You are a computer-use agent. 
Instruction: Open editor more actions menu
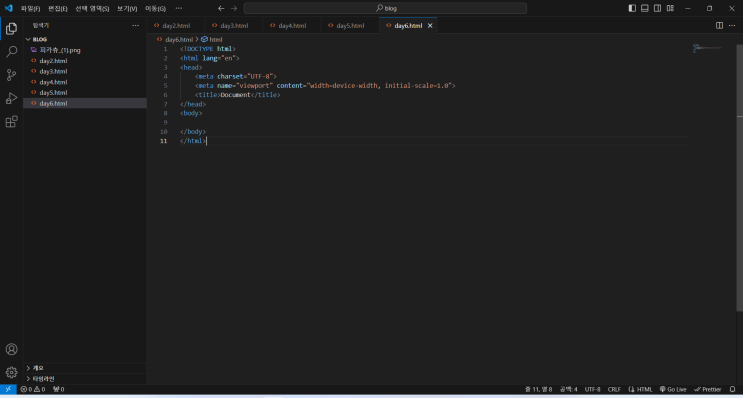[x=732, y=26]
